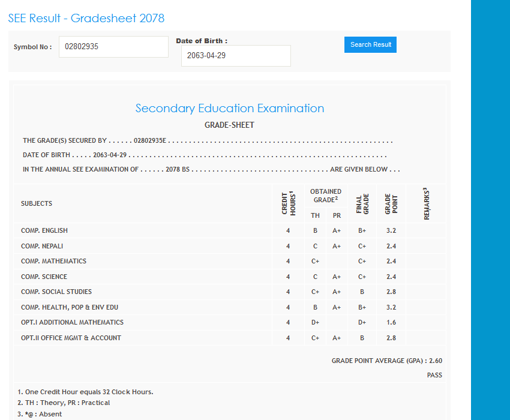Click the Search Result button
Viewport: 510px width, 420px height.
click(x=370, y=44)
